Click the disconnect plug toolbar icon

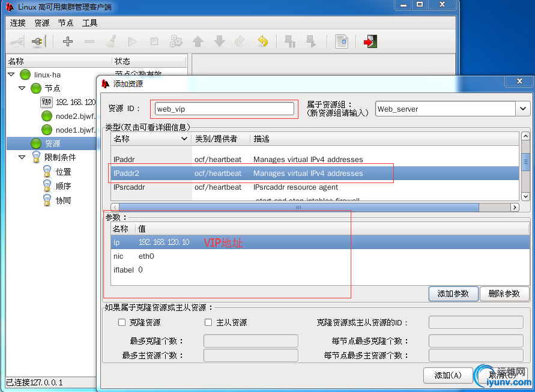[x=38, y=41]
